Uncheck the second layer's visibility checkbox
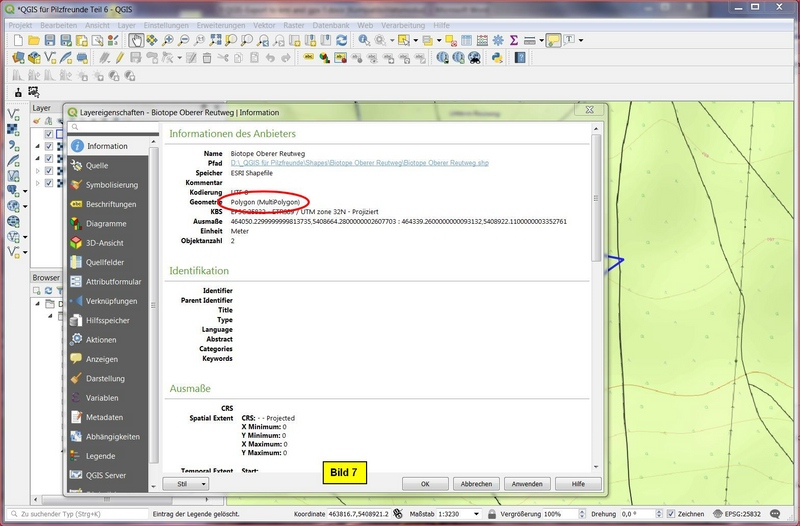The width and height of the screenshot is (800, 526). pos(47,146)
